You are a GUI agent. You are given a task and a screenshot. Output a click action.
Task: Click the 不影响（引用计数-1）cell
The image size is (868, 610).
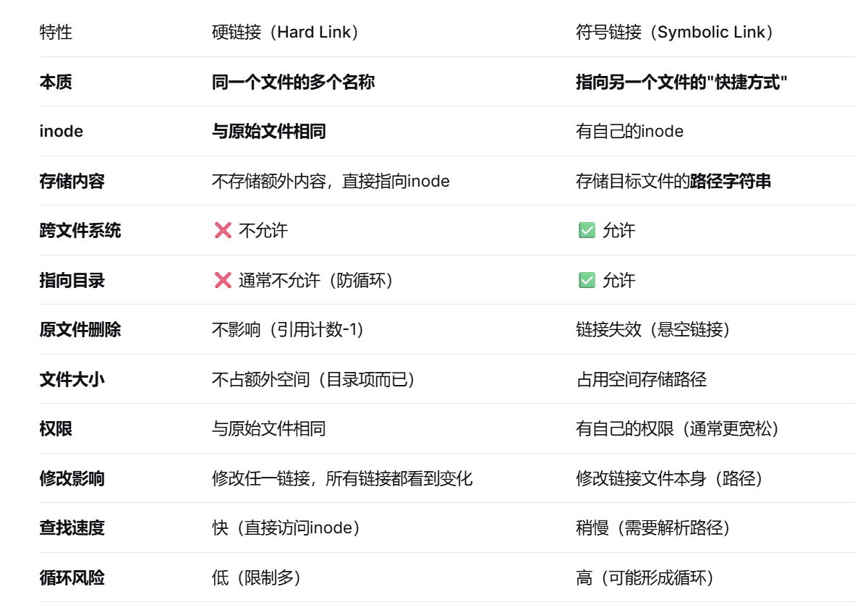[288, 330]
